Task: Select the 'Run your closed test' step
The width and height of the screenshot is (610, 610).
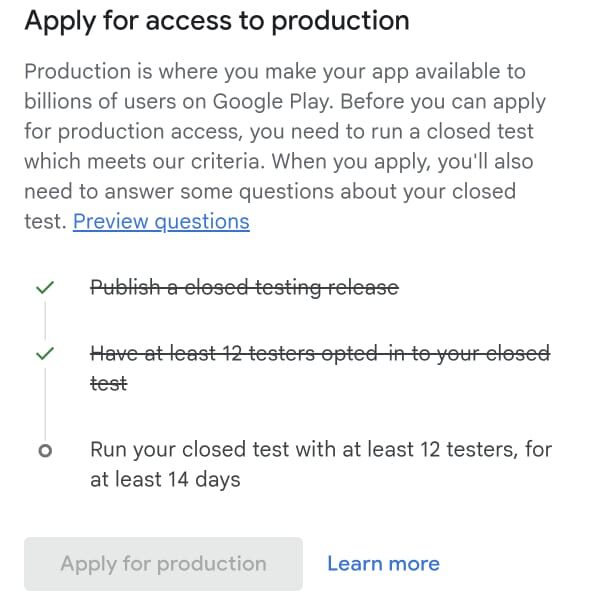Action: point(320,449)
